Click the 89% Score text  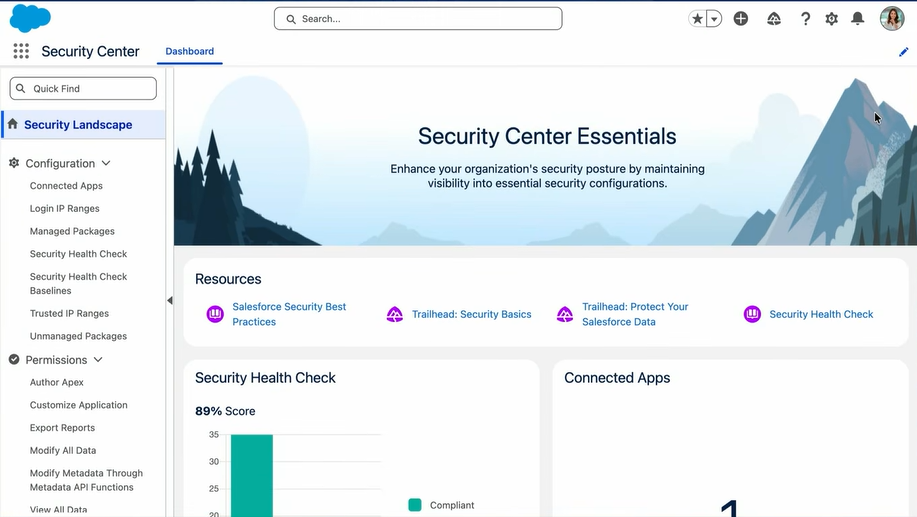[225, 411]
